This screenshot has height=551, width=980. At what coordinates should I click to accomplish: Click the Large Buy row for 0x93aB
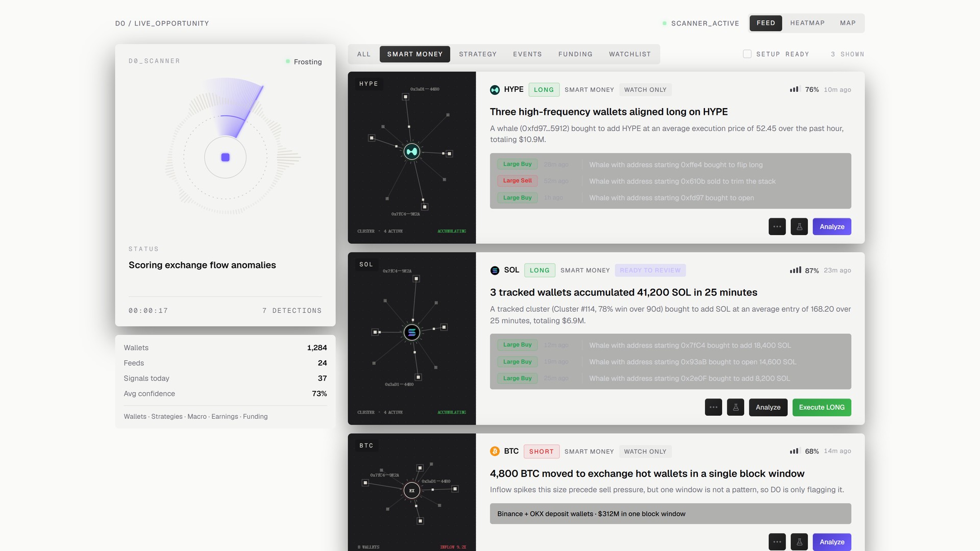pyautogui.click(x=670, y=362)
